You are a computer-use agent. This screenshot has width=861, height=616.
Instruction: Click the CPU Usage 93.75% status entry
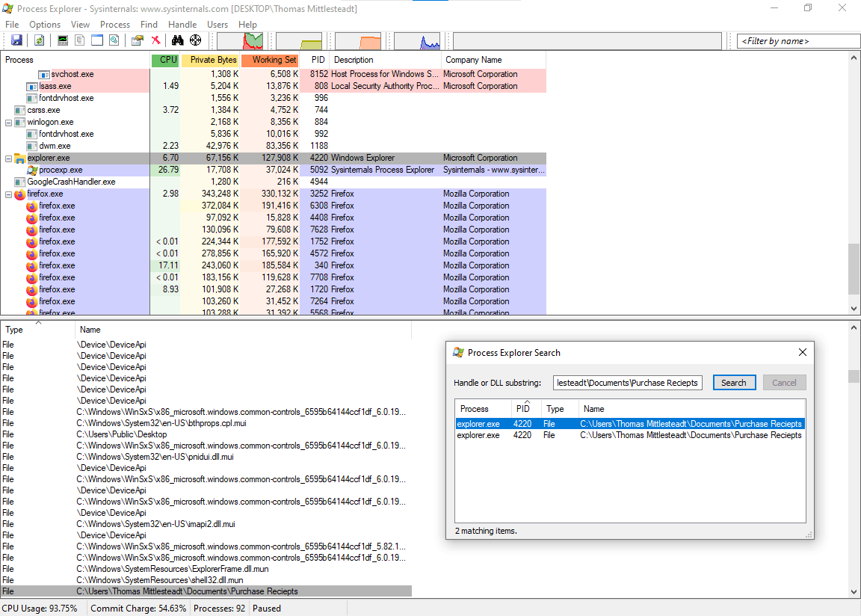tap(40, 609)
